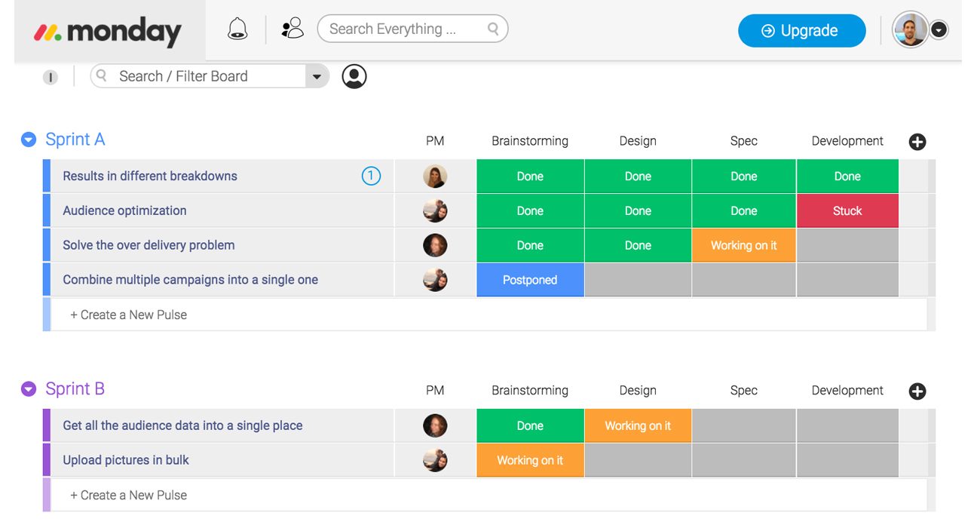Viewport: 980px width, 528px height.
Task: Click the person filter icon next to board search
Action: point(354,75)
